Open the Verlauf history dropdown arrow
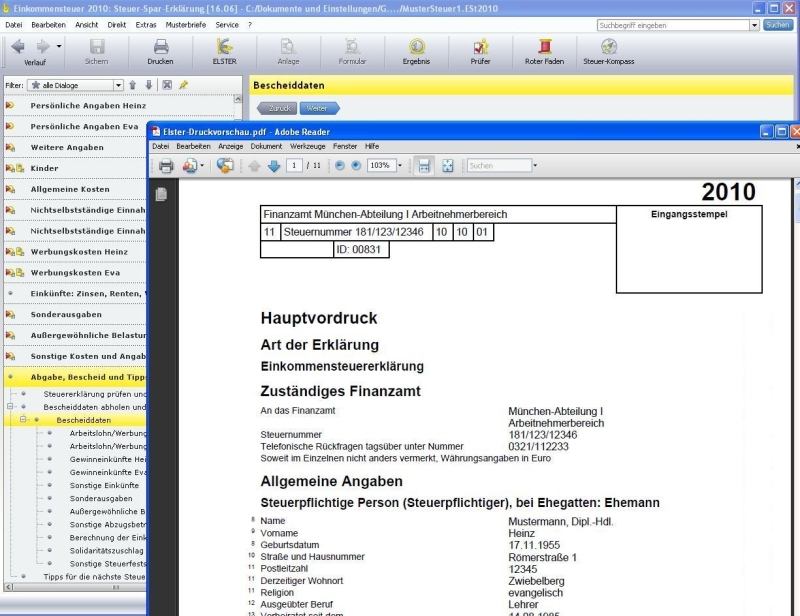Screen dimensions: 800x616 pyautogui.click(x=59, y=46)
